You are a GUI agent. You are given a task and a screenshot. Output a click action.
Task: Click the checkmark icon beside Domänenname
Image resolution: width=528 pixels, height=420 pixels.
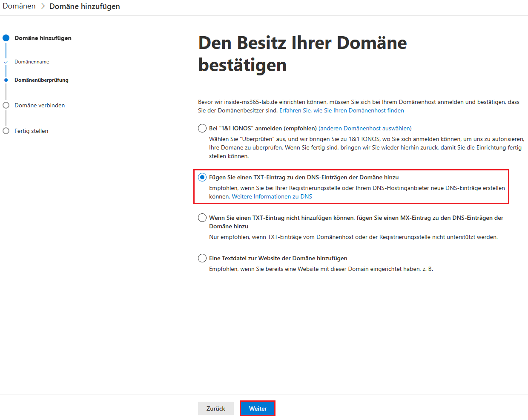click(x=6, y=62)
